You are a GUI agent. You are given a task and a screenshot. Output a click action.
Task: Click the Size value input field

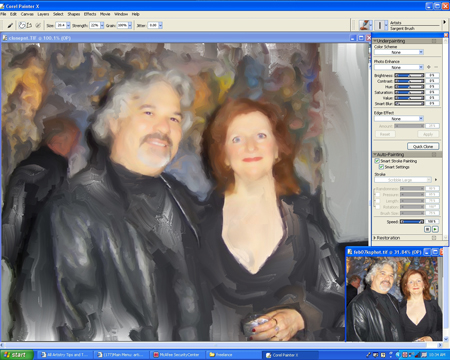click(61, 25)
